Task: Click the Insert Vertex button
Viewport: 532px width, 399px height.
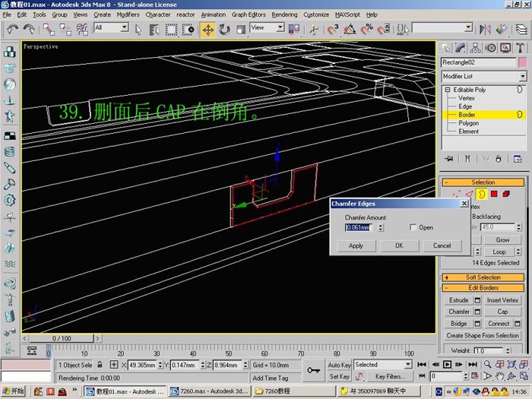Action: click(x=502, y=300)
